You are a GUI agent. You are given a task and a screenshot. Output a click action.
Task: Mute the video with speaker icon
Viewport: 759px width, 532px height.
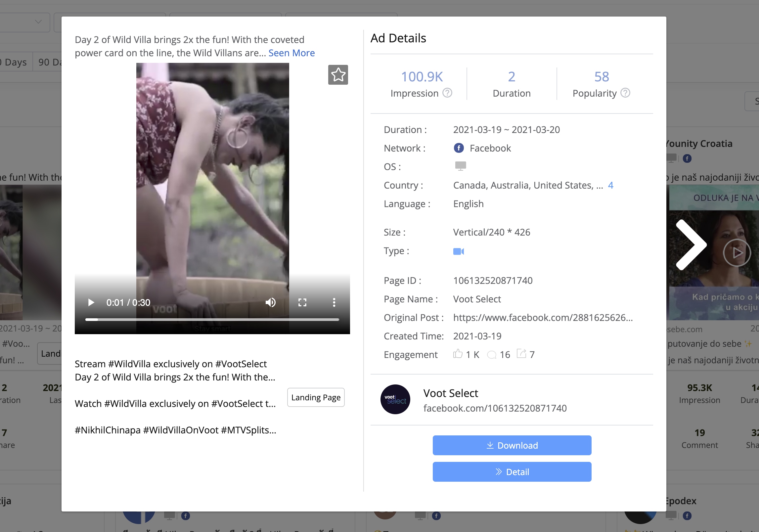(x=270, y=302)
